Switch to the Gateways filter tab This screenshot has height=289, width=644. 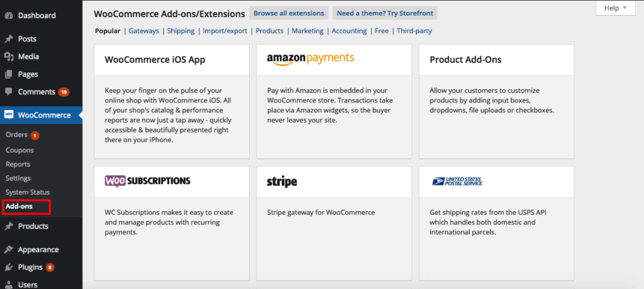(144, 31)
